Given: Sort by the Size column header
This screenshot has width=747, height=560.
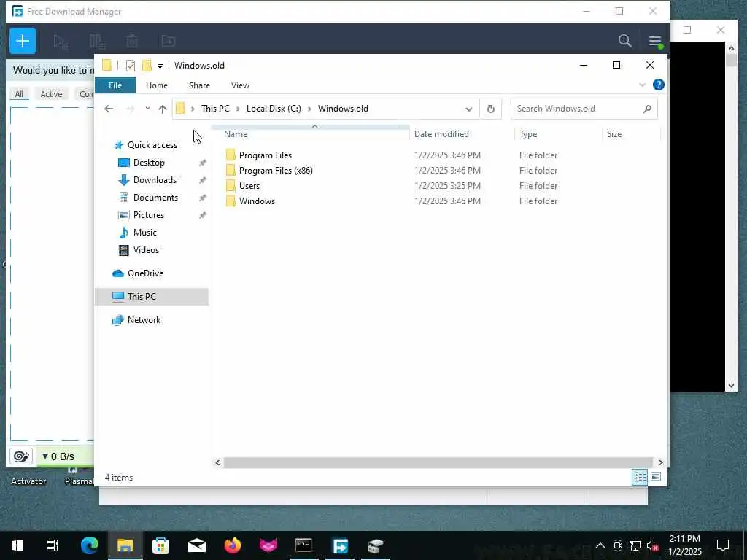Looking at the screenshot, I should tap(631, 134).
